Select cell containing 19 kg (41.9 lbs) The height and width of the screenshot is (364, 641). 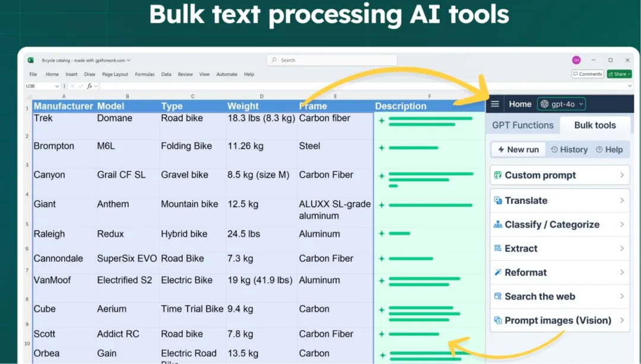(262, 287)
